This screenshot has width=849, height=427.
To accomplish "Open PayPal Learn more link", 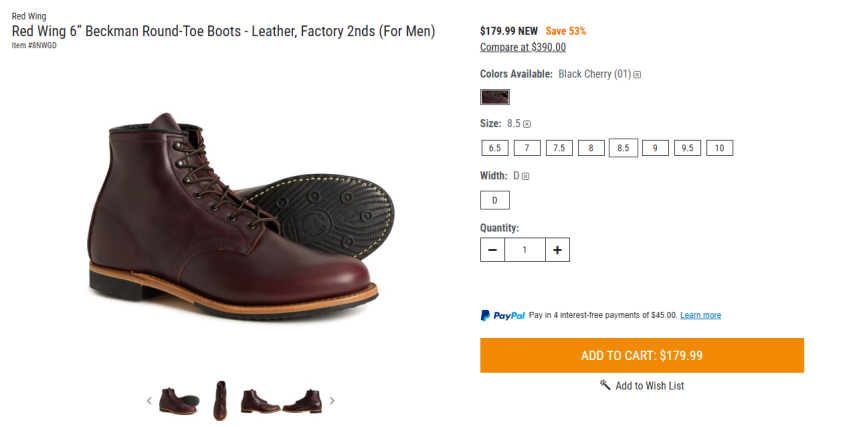I will 700,315.
